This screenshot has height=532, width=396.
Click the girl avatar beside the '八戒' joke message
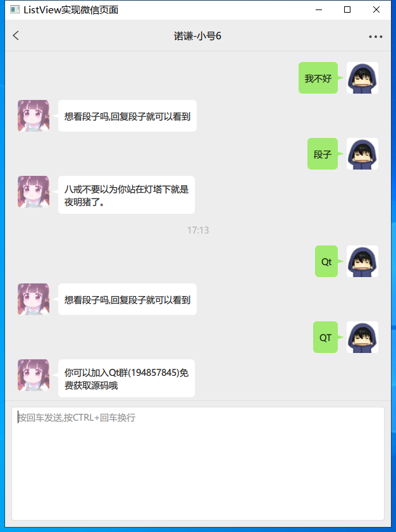(x=34, y=192)
